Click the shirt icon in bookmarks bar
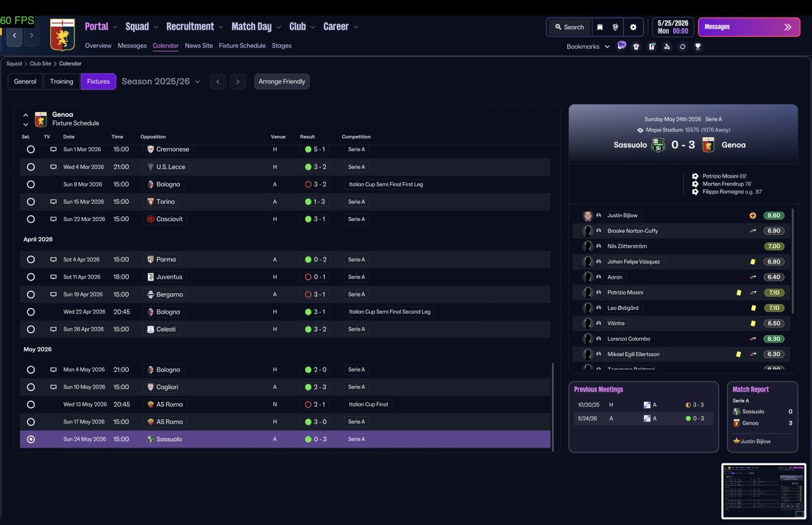 pos(636,46)
